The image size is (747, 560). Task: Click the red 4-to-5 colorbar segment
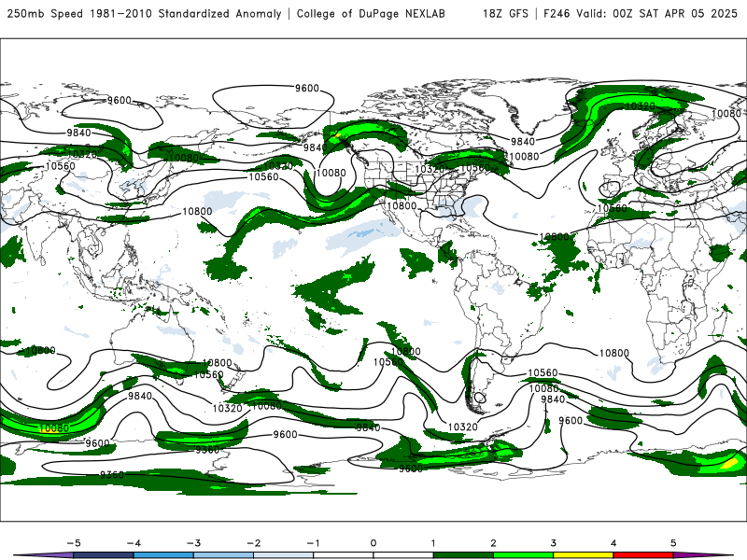tap(643, 555)
